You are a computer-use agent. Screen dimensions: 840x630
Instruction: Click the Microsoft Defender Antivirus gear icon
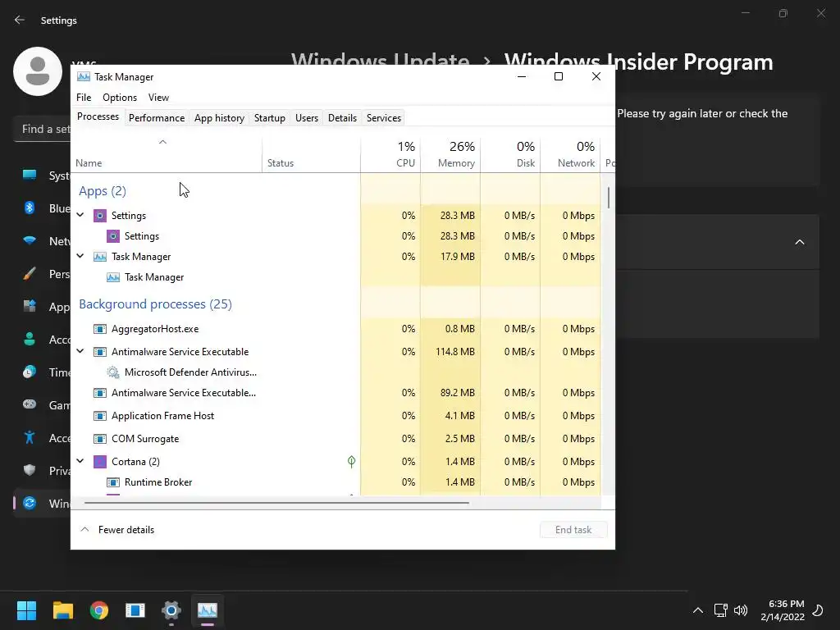(x=112, y=372)
